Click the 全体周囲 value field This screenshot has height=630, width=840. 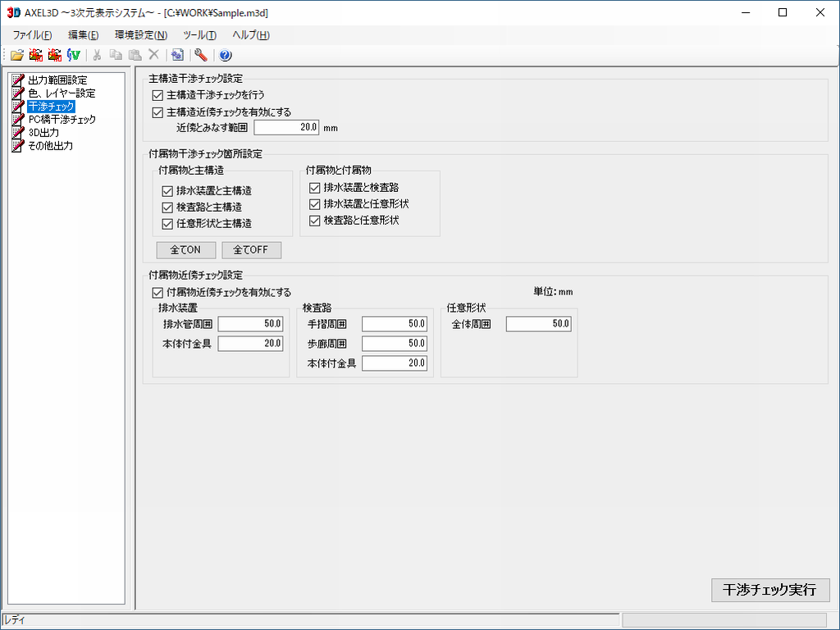pos(538,324)
